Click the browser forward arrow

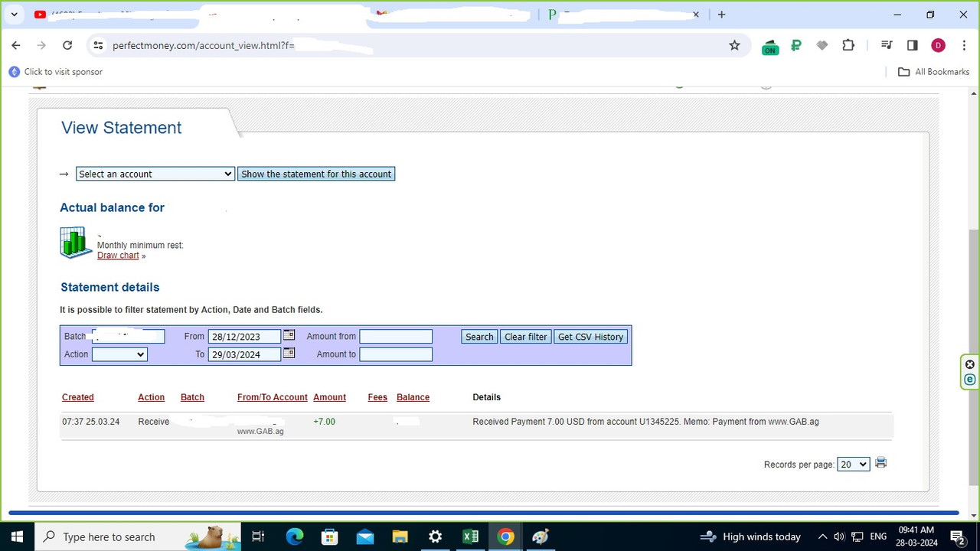[x=41, y=45]
